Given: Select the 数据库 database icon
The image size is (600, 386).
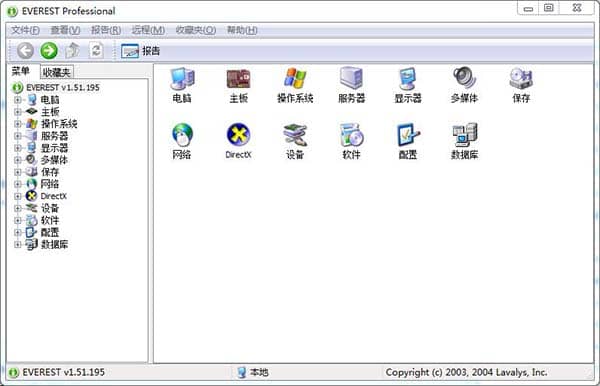Looking at the screenshot, I should pyautogui.click(x=465, y=135).
